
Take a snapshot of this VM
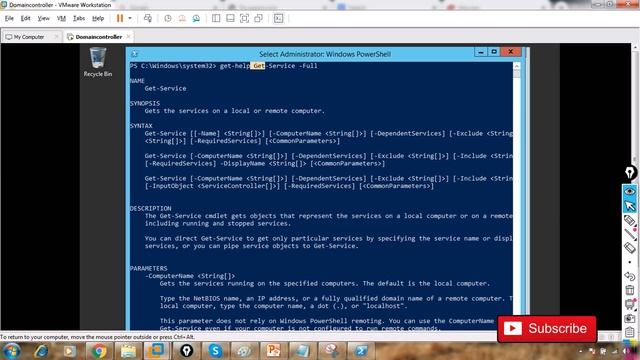(x=168, y=18)
